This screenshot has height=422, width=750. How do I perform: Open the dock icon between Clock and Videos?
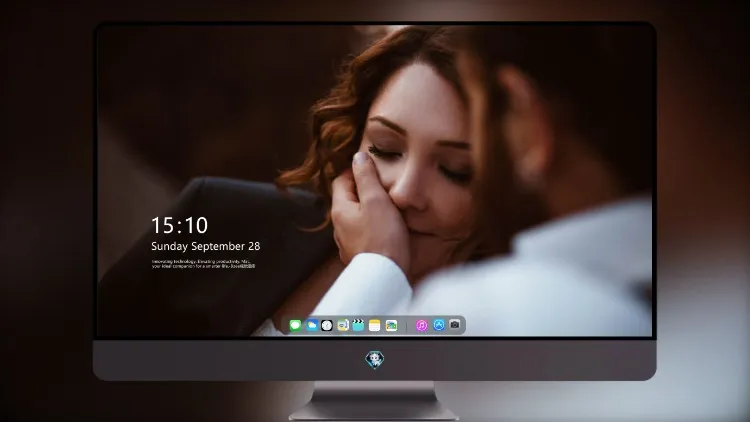click(342, 325)
